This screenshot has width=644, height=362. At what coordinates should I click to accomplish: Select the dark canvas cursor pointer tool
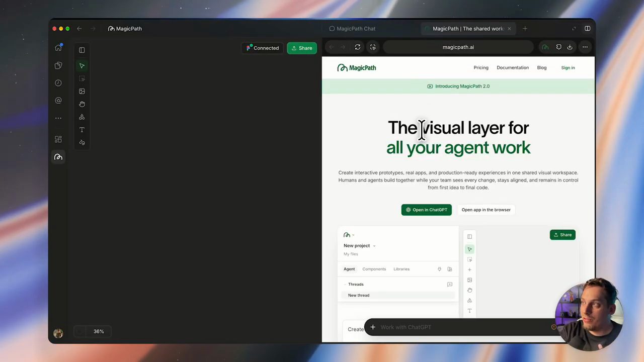pyautogui.click(x=82, y=66)
